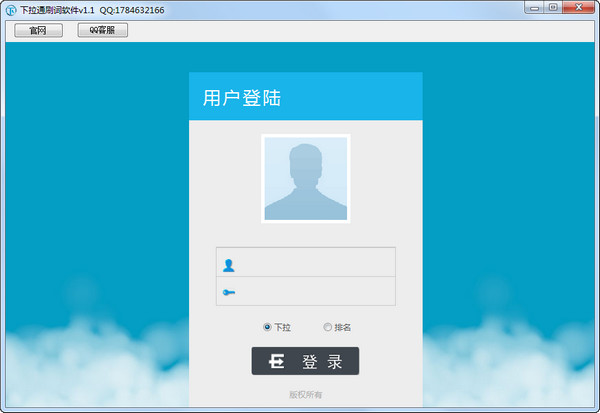Click the user silhouette avatar picture
This screenshot has width=600, height=413.
coord(305,178)
